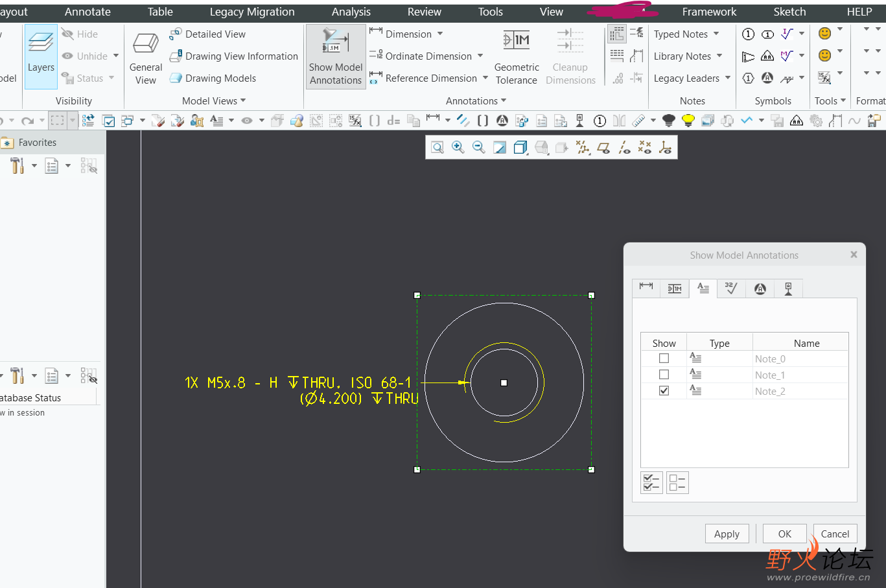Close the Show Model Annotations dialog

pyautogui.click(x=854, y=255)
